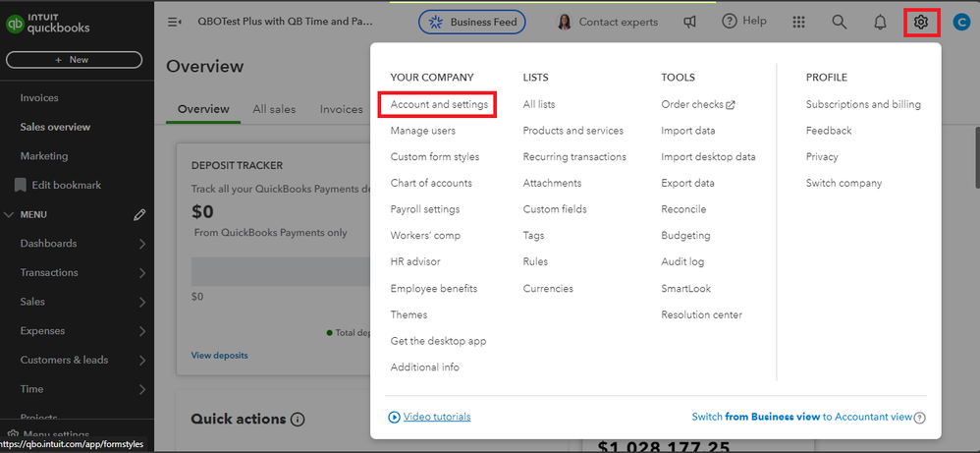Open the apps grid icon
The image size is (980, 453).
pyautogui.click(x=798, y=22)
